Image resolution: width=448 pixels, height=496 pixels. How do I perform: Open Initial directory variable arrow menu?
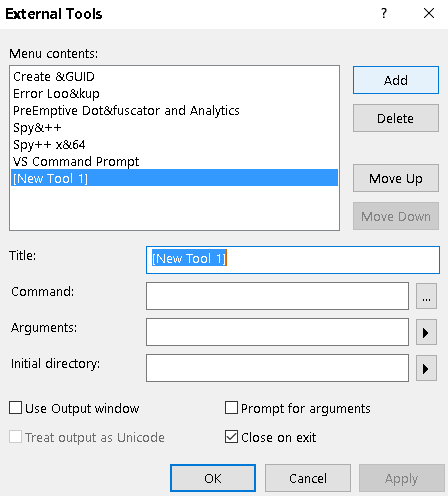(426, 368)
